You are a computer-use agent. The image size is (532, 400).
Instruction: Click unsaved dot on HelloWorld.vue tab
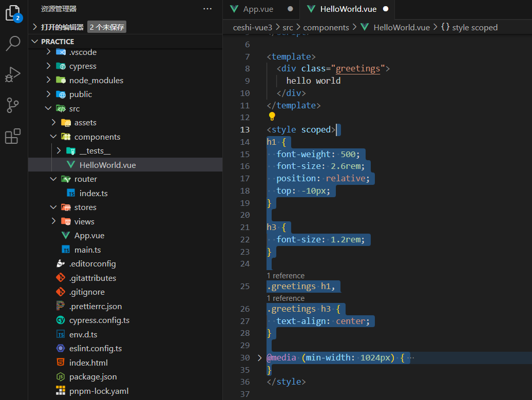386,9
